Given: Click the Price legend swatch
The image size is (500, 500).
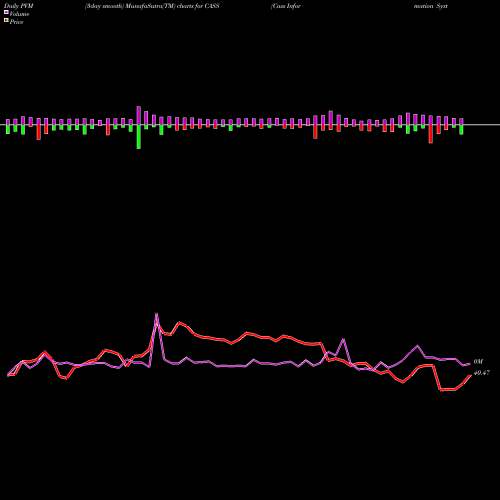Looking at the screenshot, I should pyautogui.click(x=6, y=21).
